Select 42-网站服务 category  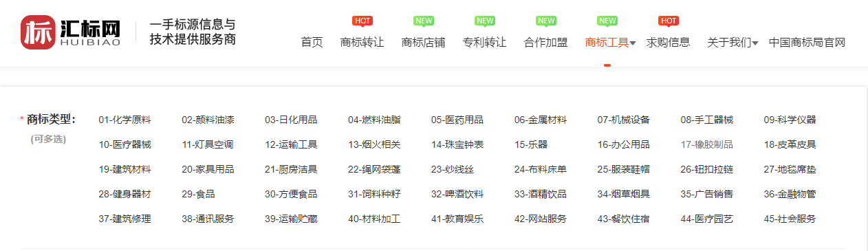[x=541, y=219]
